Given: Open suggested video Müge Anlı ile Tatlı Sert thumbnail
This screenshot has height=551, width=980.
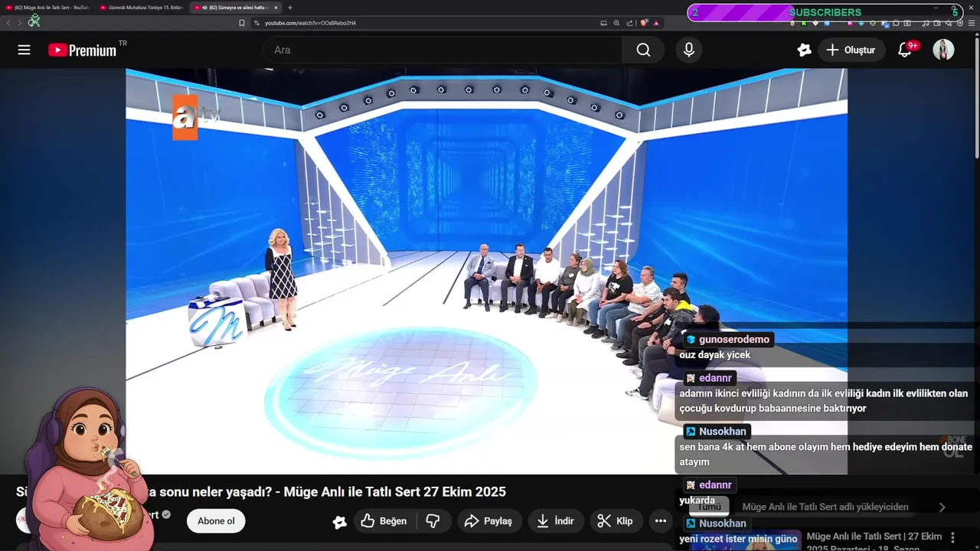Looking at the screenshot, I should [x=745, y=540].
